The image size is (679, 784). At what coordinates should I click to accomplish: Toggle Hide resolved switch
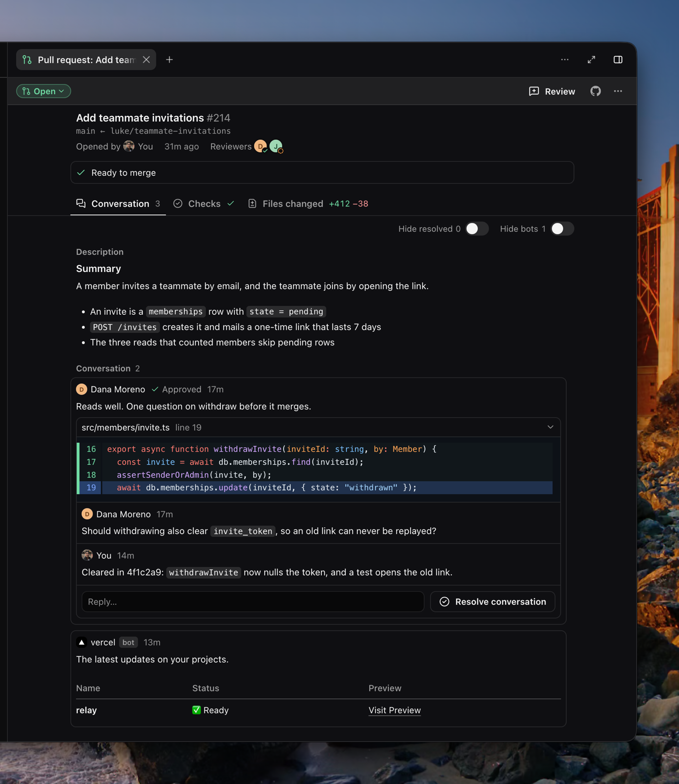click(x=476, y=229)
